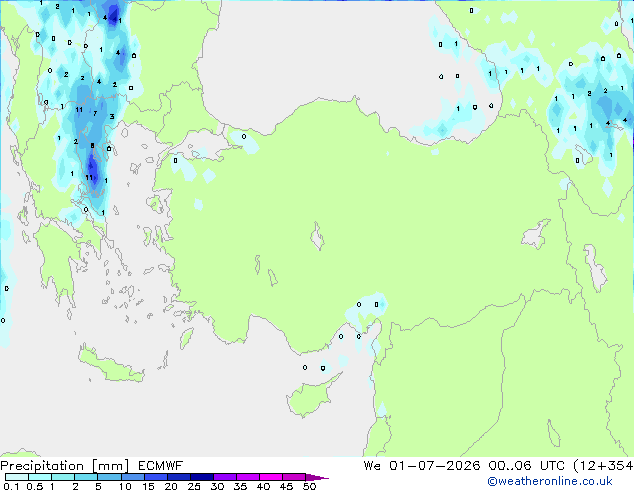Click the 0.5–1 mm legend swatch
Image resolution: width=634 pixels, height=490 pixels.
(40, 477)
